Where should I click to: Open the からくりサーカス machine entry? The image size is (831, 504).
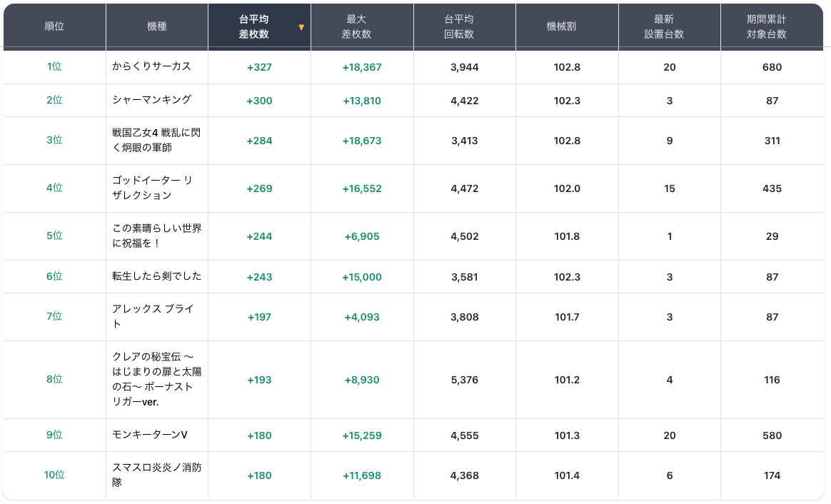[151, 66]
